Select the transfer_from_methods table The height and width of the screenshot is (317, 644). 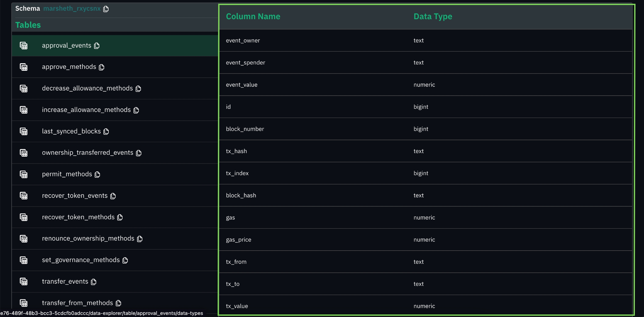77,303
